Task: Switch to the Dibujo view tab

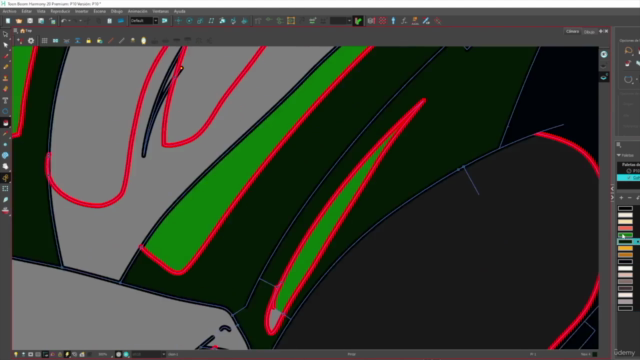Action: click(589, 32)
